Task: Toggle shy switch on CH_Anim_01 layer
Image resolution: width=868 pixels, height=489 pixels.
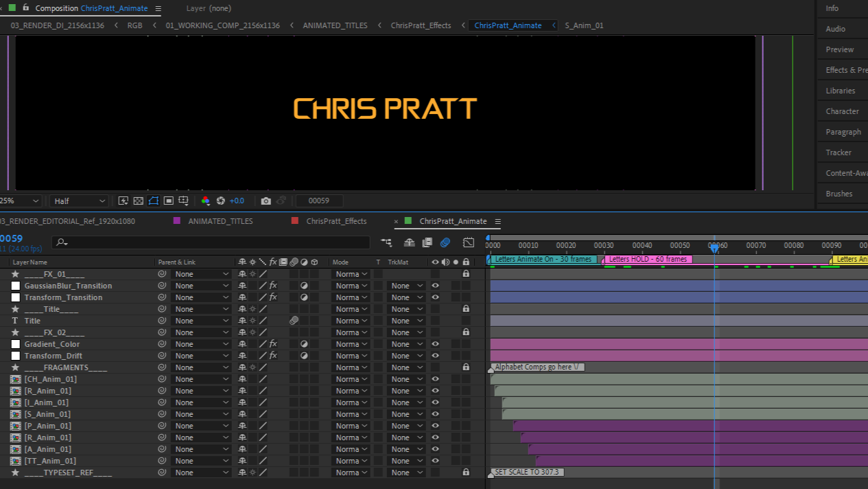Action: pos(242,379)
